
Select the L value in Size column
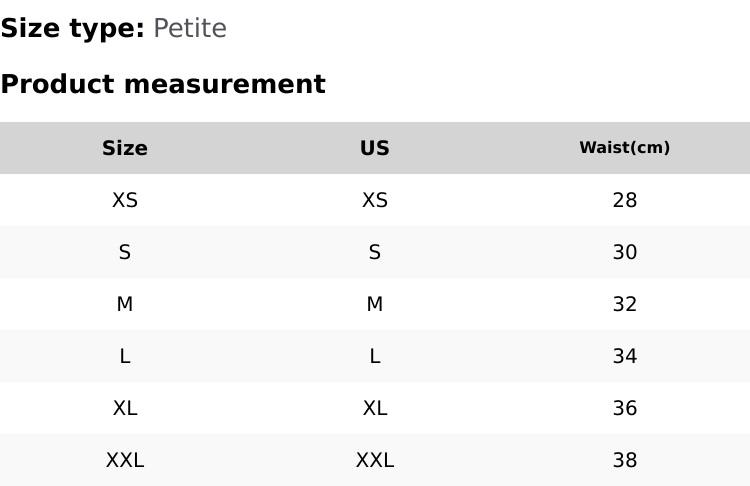click(x=125, y=356)
